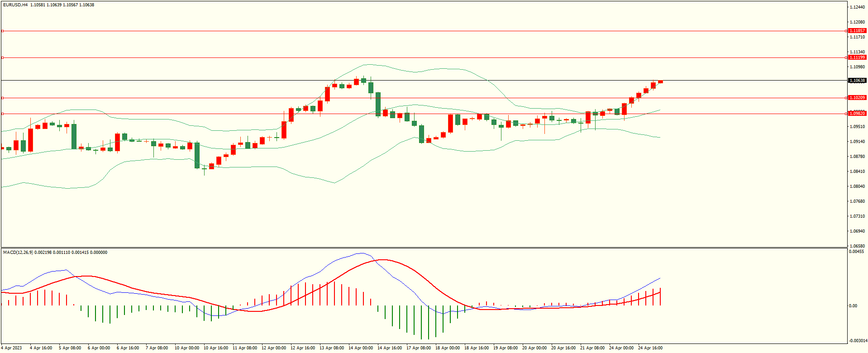The height and width of the screenshot is (353, 868).
Task: Click the 1.11857 red price label
Action: pos(857,31)
